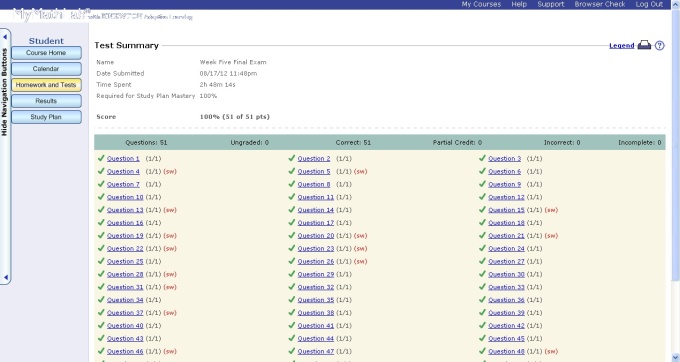Image resolution: width=680 pixels, height=362 pixels.
Task: Open Question 13 link
Action: click(125, 210)
